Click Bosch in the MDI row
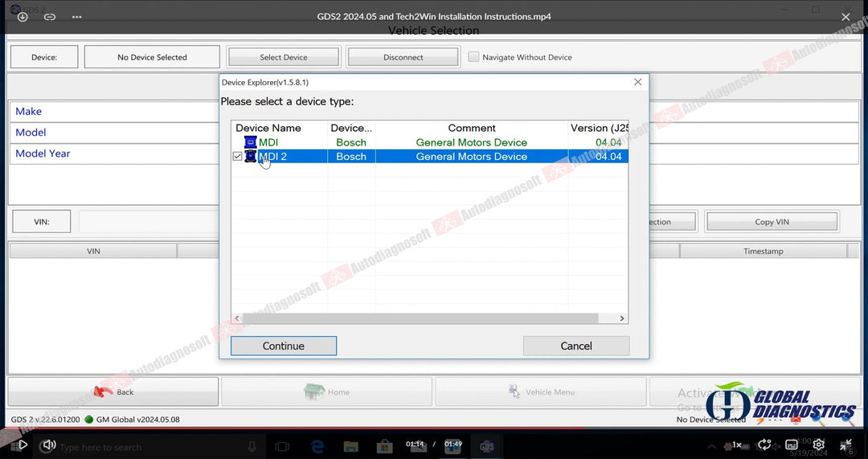Viewport: 868px width, 459px height. 351,142
